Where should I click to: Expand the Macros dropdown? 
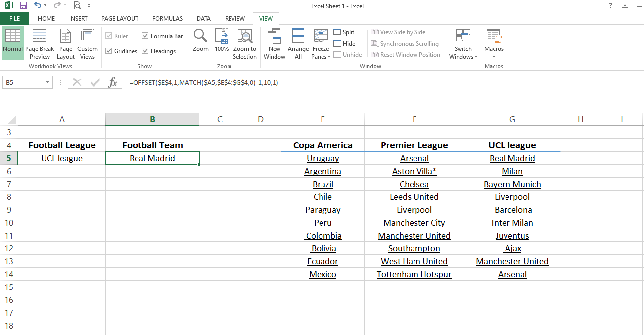pos(493,44)
